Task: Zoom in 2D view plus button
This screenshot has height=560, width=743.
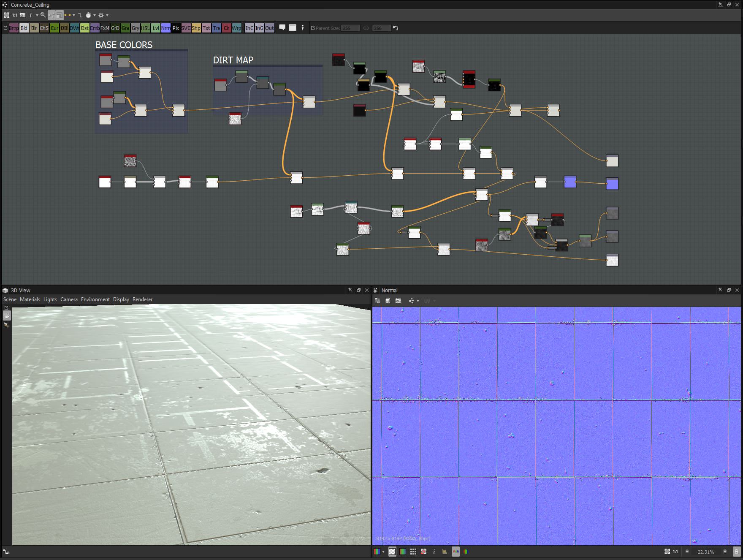Action: tap(725, 552)
